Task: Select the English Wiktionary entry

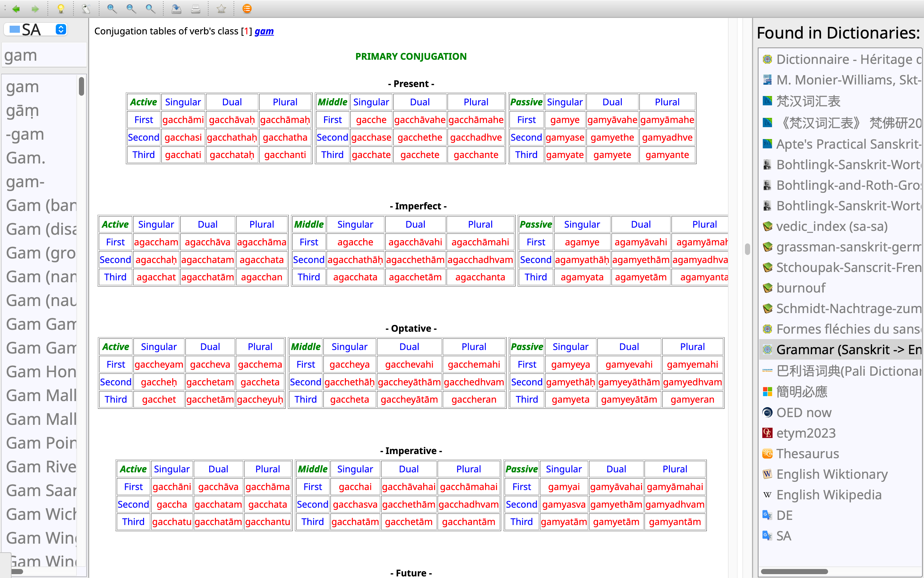Action: point(840,474)
